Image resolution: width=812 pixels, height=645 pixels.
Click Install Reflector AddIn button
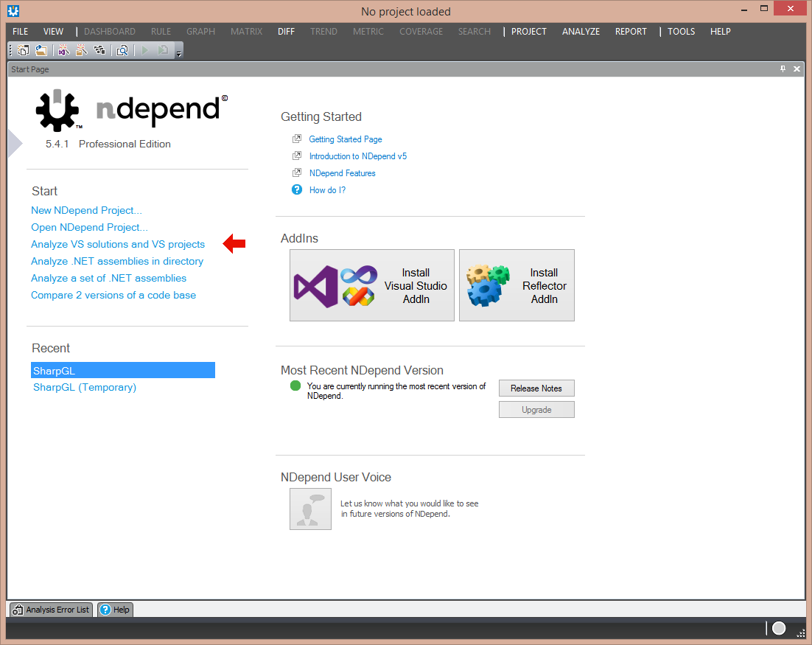517,285
